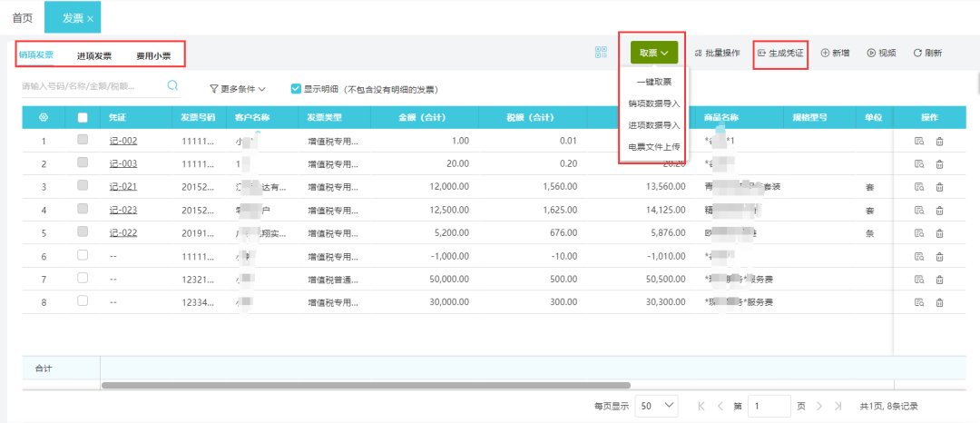Open 视频 tutorial button
The width and height of the screenshot is (980, 423).
[881, 54]
